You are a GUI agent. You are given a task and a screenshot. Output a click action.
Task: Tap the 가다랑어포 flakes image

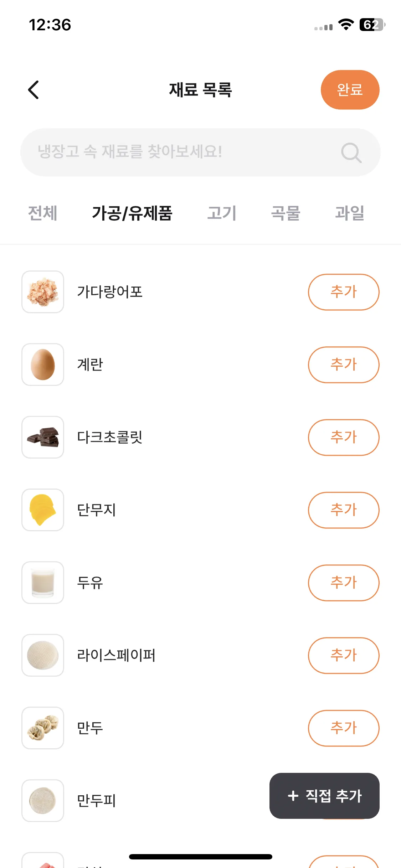[x=43, y=292]
